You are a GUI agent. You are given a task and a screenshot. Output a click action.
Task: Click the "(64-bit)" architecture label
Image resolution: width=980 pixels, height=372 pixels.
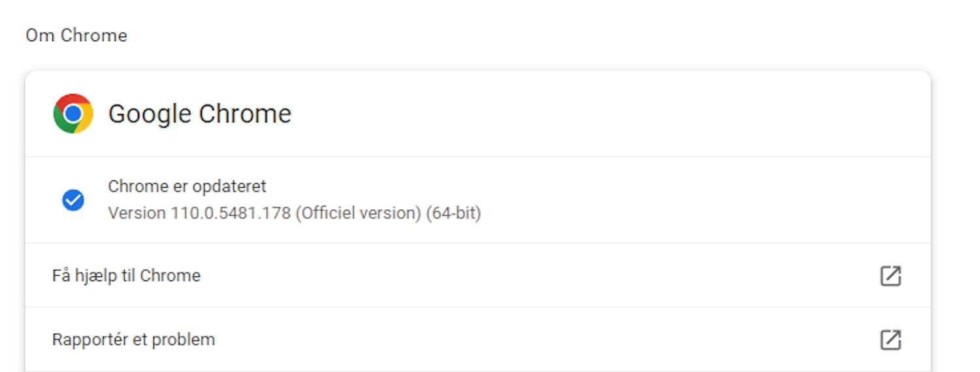453,213
